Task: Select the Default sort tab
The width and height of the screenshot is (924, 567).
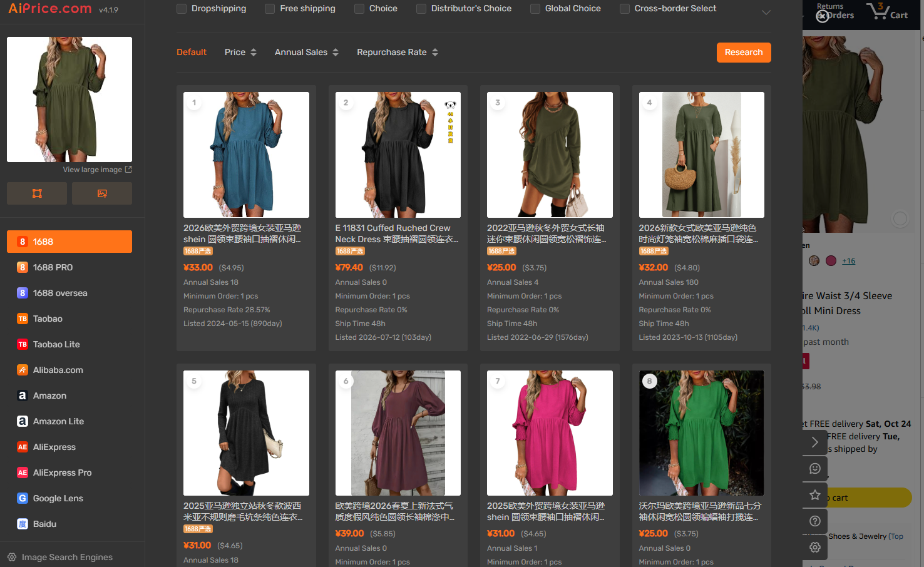Action: (192, 52)
